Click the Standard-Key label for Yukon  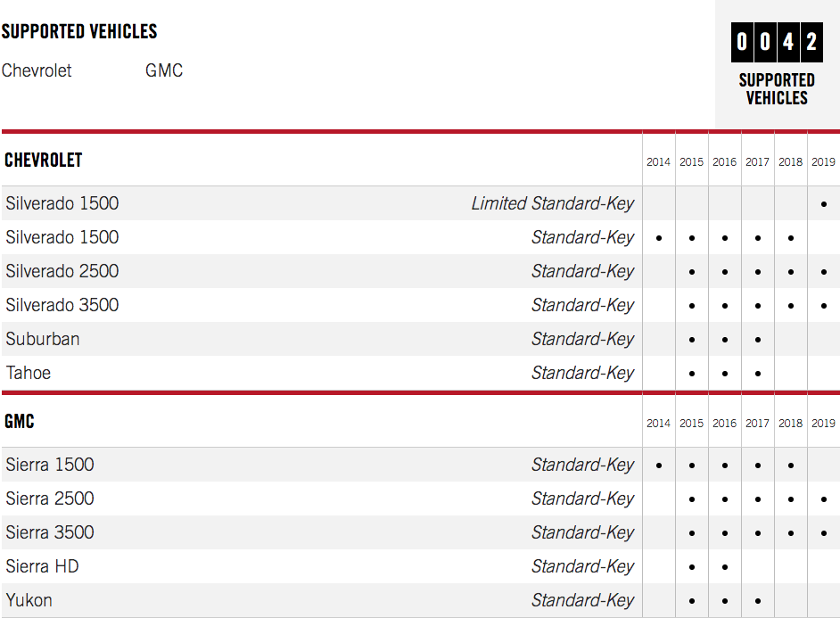pyautogui.click(x=582, y=600)
